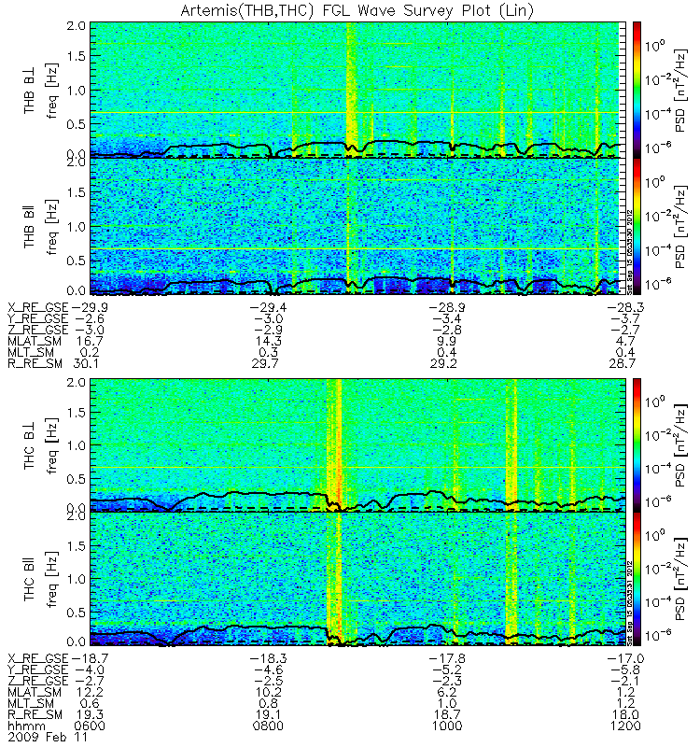
Task: Click the time tick label 0600
Action: (90, 726)
